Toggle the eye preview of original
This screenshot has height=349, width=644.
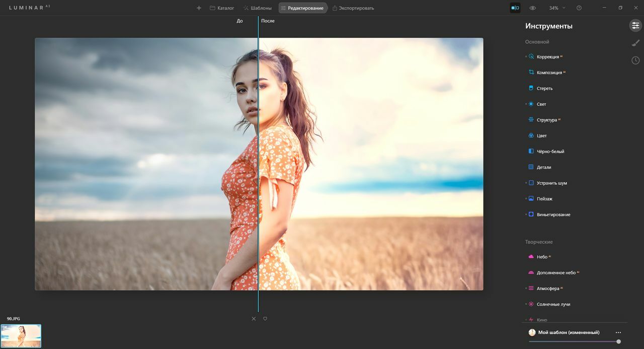532,8
